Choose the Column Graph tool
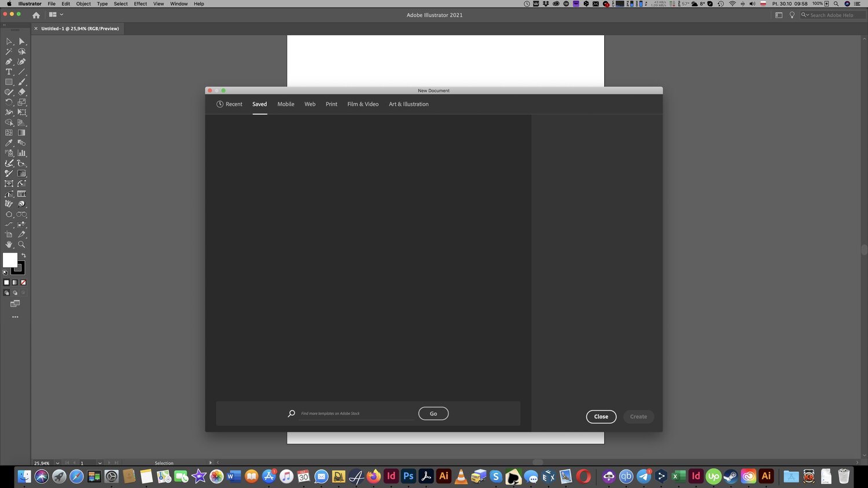The image size is (868, 488). [x=22, y=153]
